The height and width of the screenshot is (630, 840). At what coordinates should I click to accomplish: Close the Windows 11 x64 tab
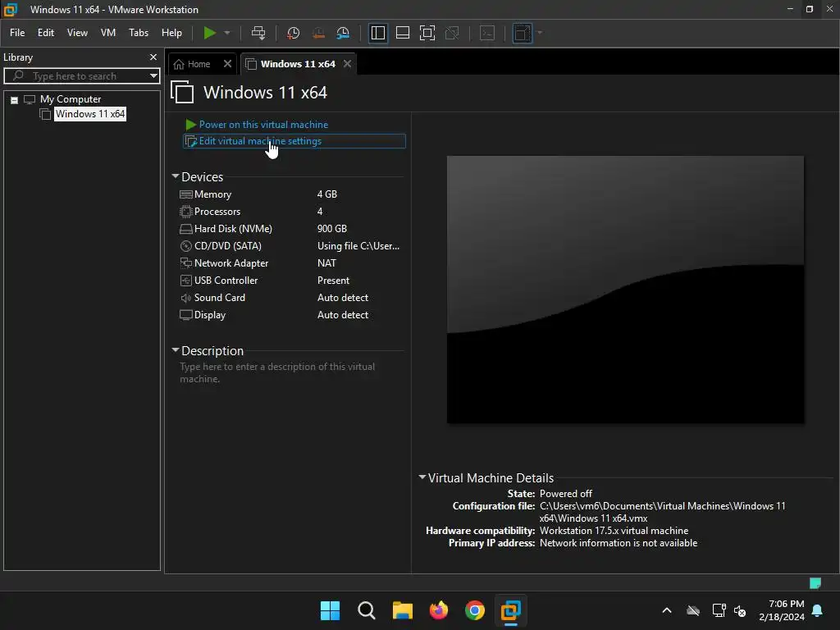click(x=347, y=64)
